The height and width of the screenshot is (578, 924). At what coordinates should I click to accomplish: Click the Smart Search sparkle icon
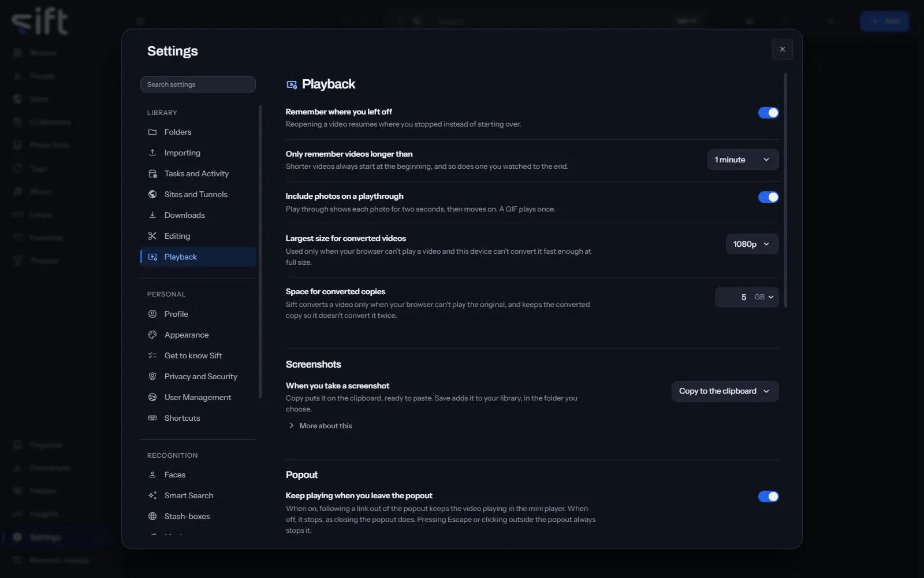152,495
